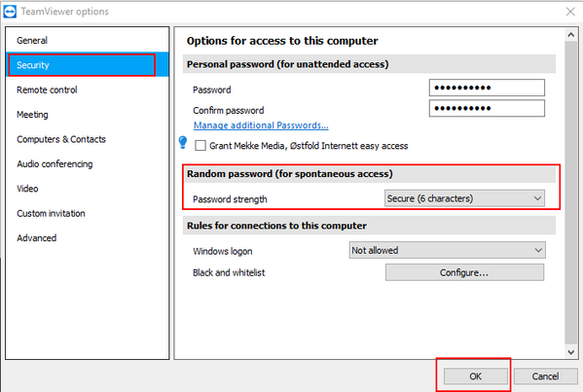The height and width of the screenshot is (392, 583).
Task: Expand the Windows logon dropdown
Action: [447, 250]
